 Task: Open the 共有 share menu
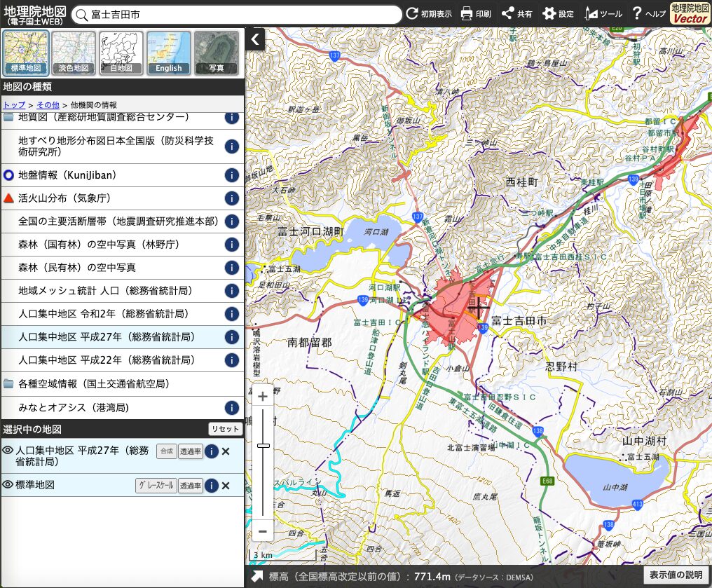[x=517, y=13]
